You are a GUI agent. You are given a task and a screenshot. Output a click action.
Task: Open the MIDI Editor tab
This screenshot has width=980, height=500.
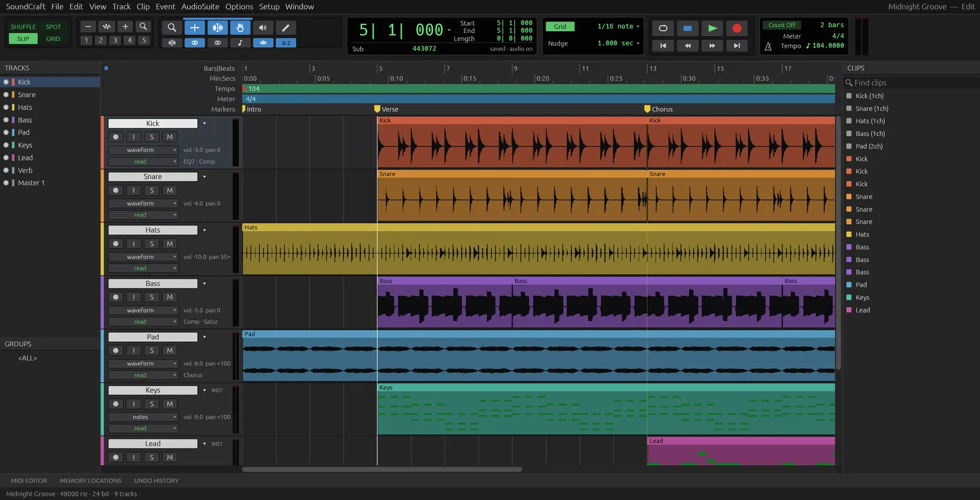click(x=29, y=481)
